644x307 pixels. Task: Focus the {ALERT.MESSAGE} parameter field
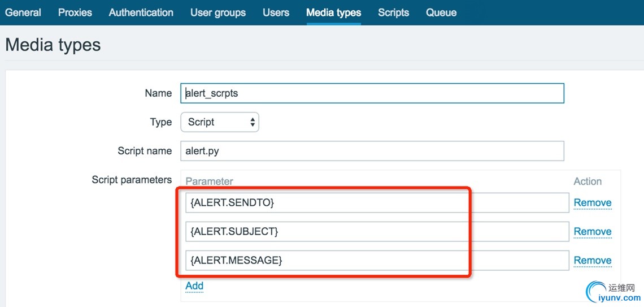coord(376,260)
